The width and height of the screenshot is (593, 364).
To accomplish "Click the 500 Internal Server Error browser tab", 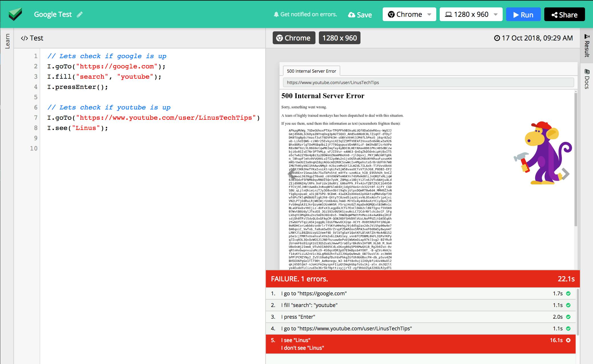I will 311,71.
